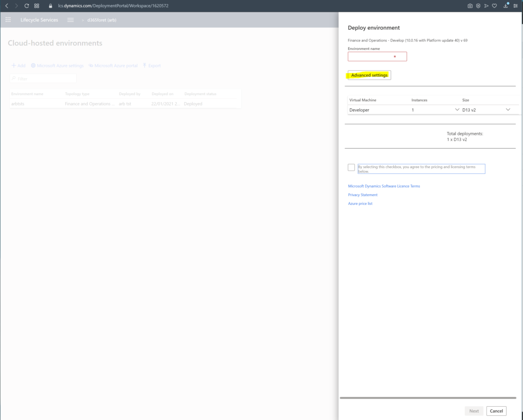The height and width of the screenshot is (420, 523).
Task: Open the browser downloads icon
Action: tap(506, 6)
